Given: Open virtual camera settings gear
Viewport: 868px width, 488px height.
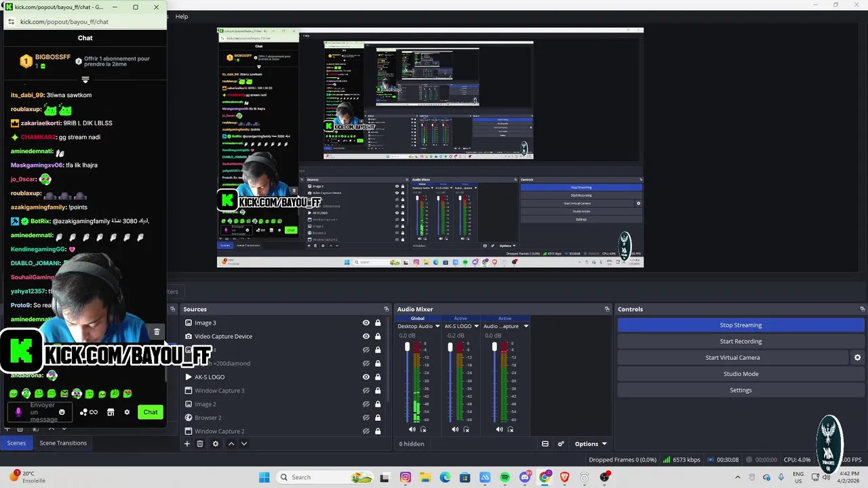Looking at the screenshot, I should pyautogui.click(x=857, y=357).
